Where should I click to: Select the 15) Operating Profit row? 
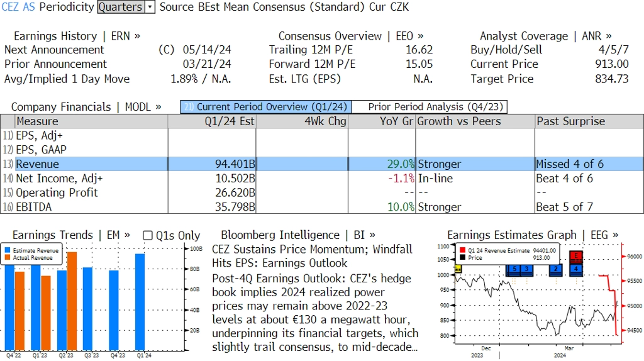tap(322, 193)
